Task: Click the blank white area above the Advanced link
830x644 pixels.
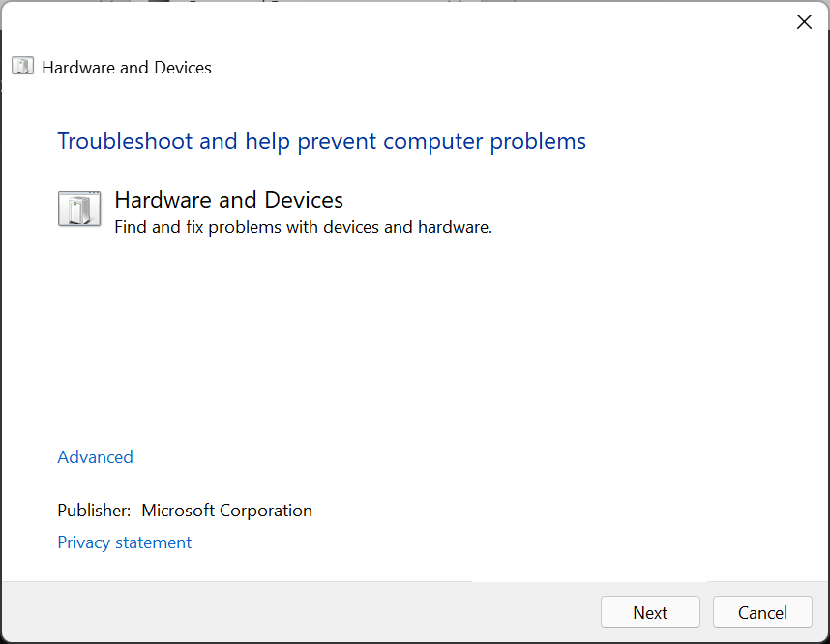Action: tap(387, 348)
